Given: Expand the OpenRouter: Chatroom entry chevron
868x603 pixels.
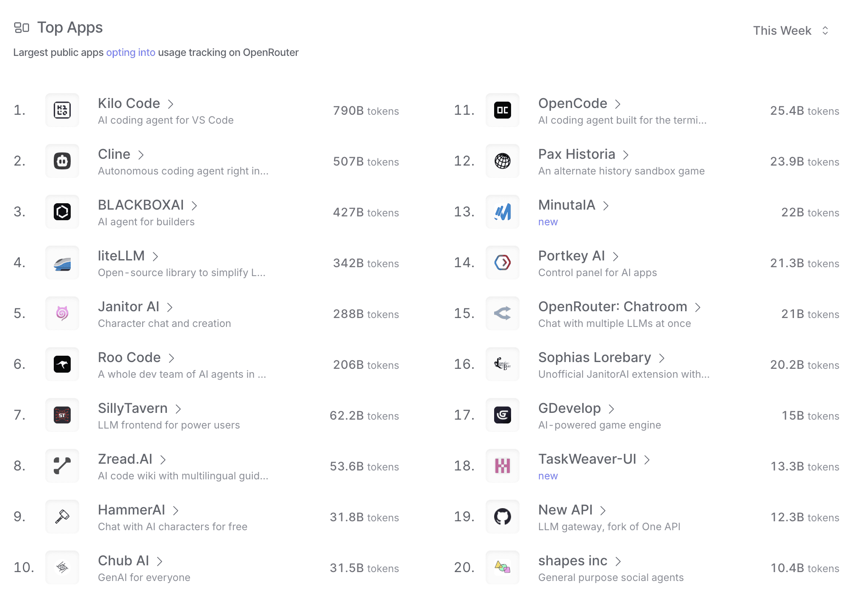Looking at the screenshot, I should click(699, 307).
